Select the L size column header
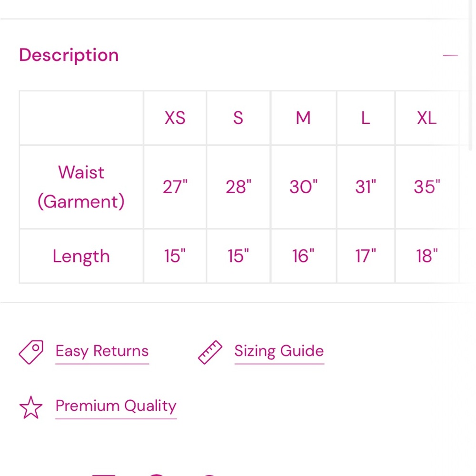This screenshot has height=476, width=476. pos(366,118)
